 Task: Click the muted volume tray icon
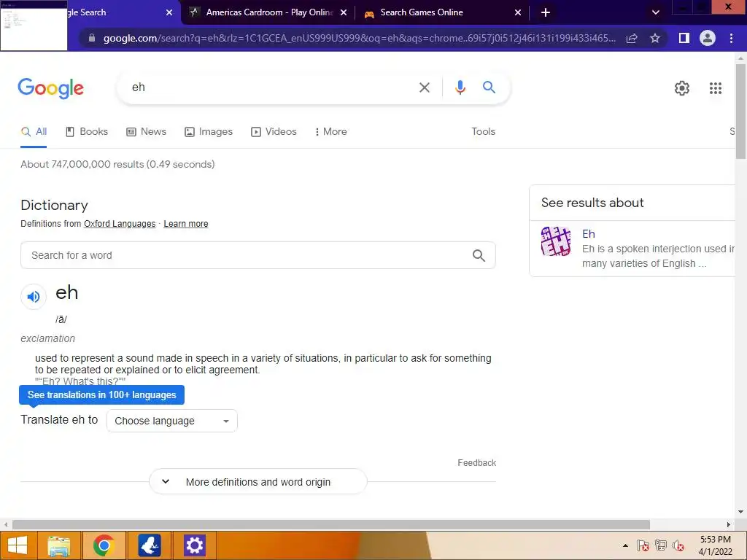678,545
